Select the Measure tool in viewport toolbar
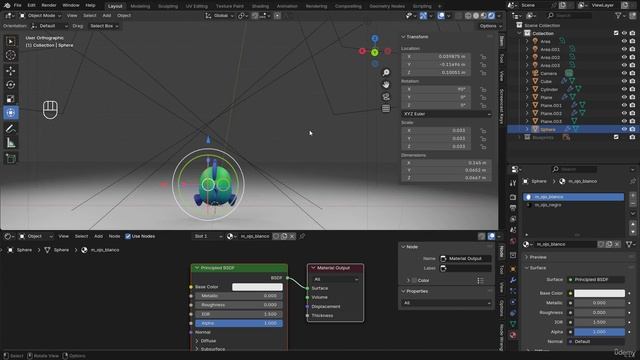This screenshot has height=360, width=640. point(11,143)
